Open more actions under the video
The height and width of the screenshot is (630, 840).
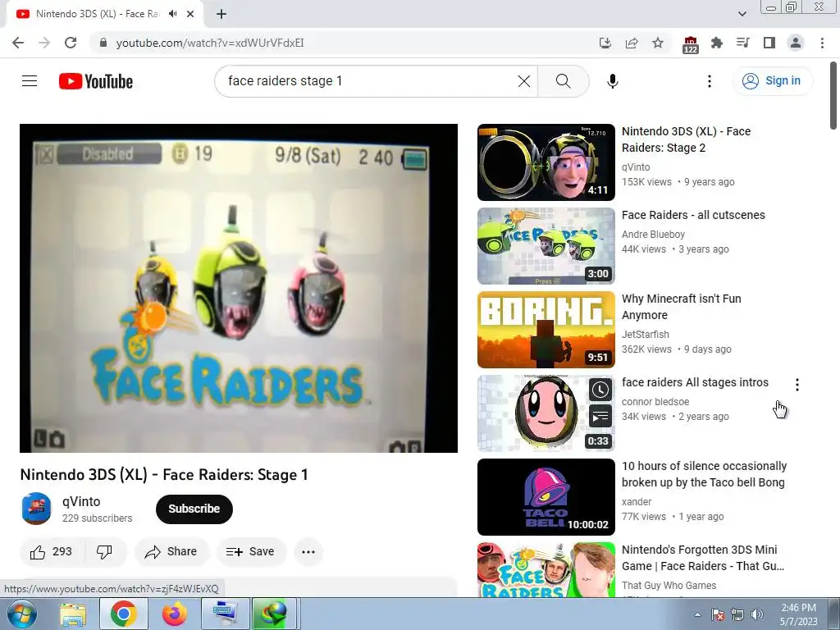point(308,551)
